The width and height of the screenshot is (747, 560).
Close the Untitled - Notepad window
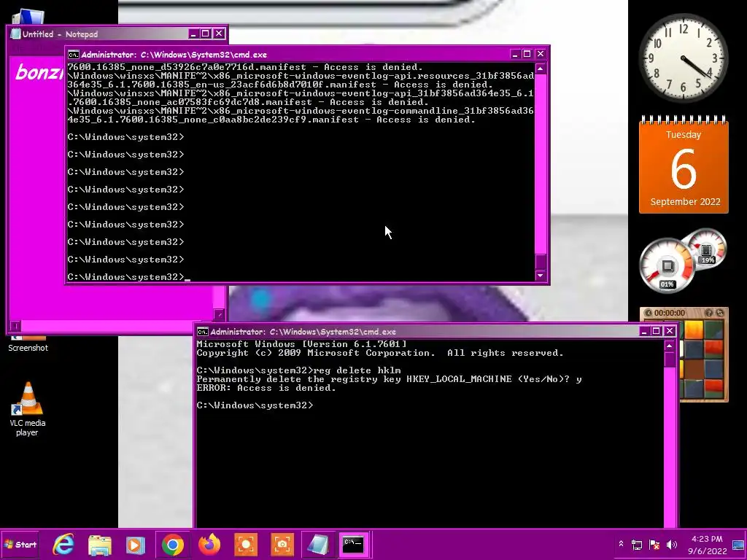coord(219,34)
